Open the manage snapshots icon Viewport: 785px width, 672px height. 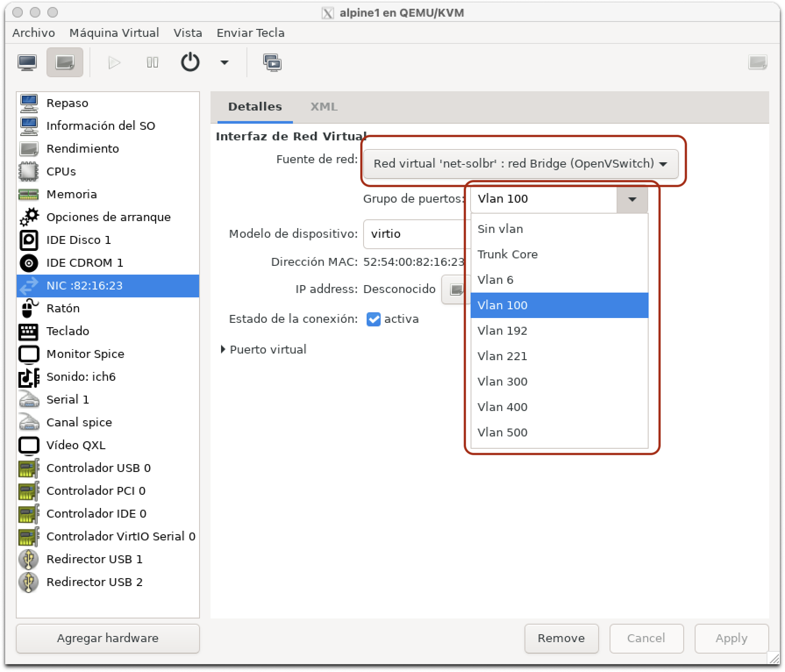[272, 63]
